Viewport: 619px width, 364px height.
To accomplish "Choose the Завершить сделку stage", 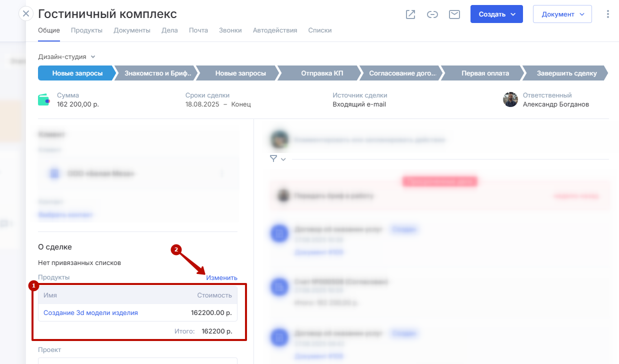I will pyautogui.click(x=566, y=73).
